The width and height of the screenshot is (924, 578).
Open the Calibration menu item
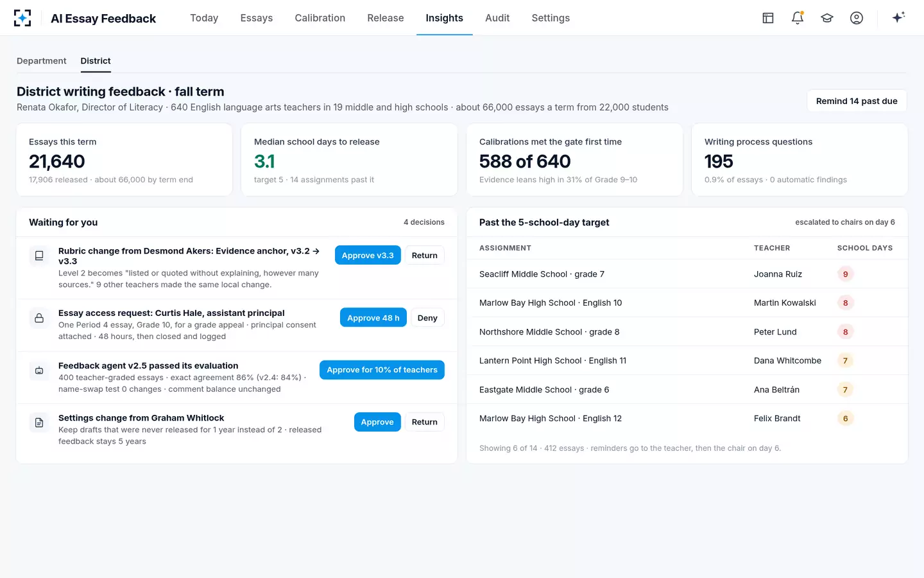point(320,18)
